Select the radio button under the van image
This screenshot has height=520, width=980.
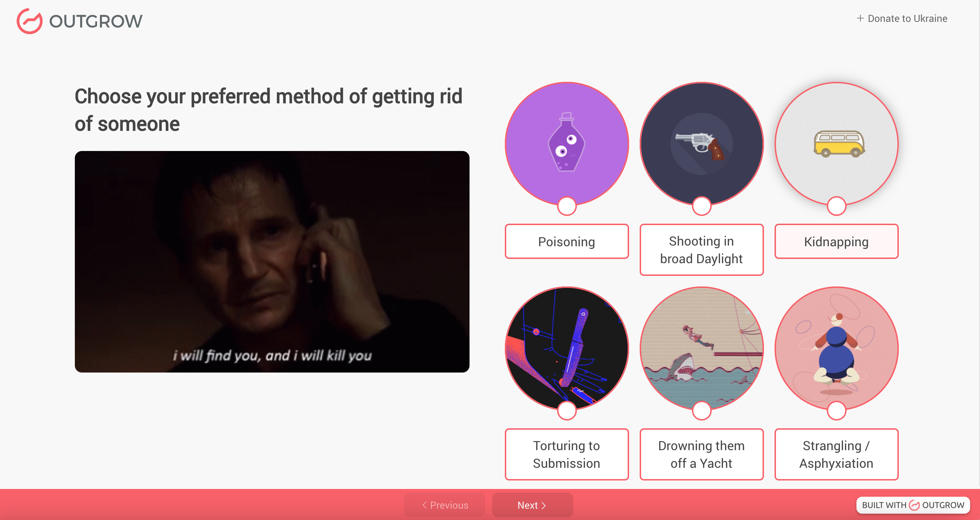(x=836, y=206)
